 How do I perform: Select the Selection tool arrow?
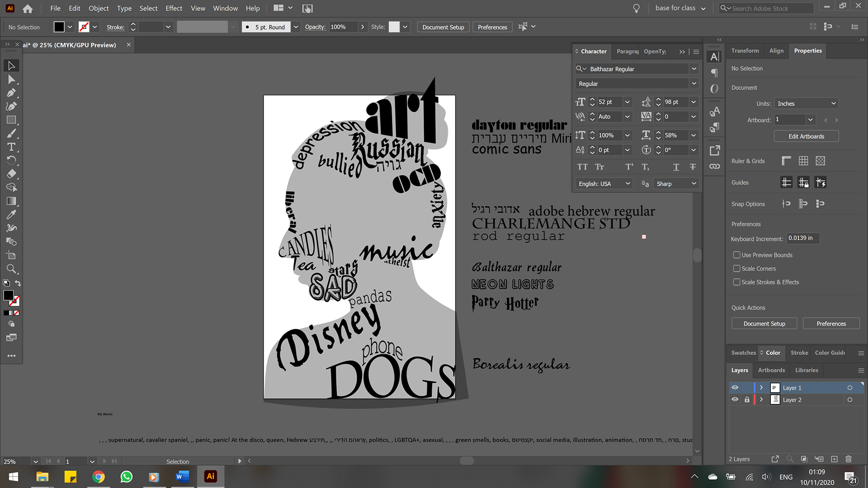point(11,66)
